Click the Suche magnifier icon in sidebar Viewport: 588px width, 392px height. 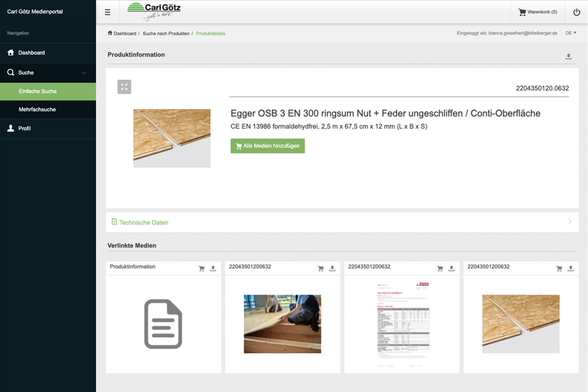[11, 72]
